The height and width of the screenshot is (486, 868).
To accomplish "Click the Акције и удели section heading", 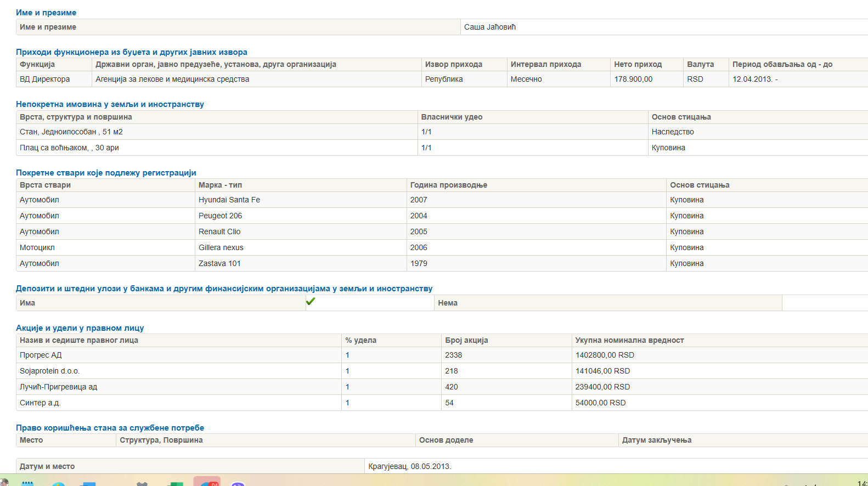I will click(x=80, y=328).
